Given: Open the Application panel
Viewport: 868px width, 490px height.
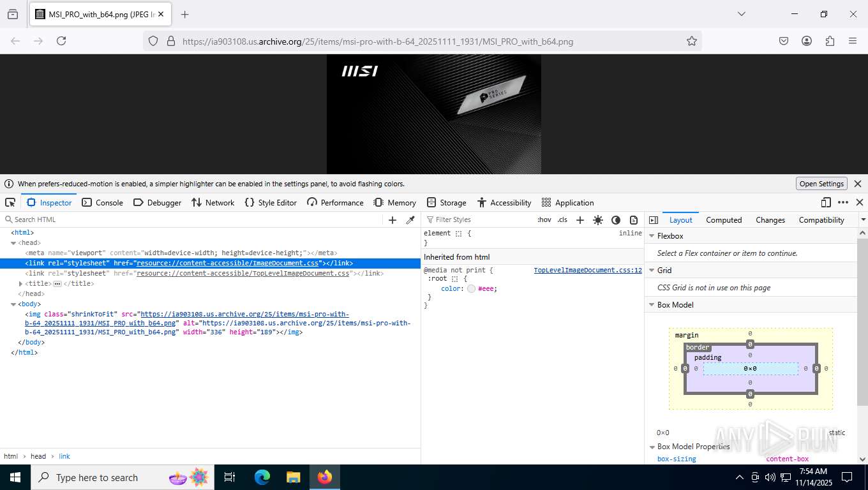Looking at the screenshot, I should tap(567, 202).
